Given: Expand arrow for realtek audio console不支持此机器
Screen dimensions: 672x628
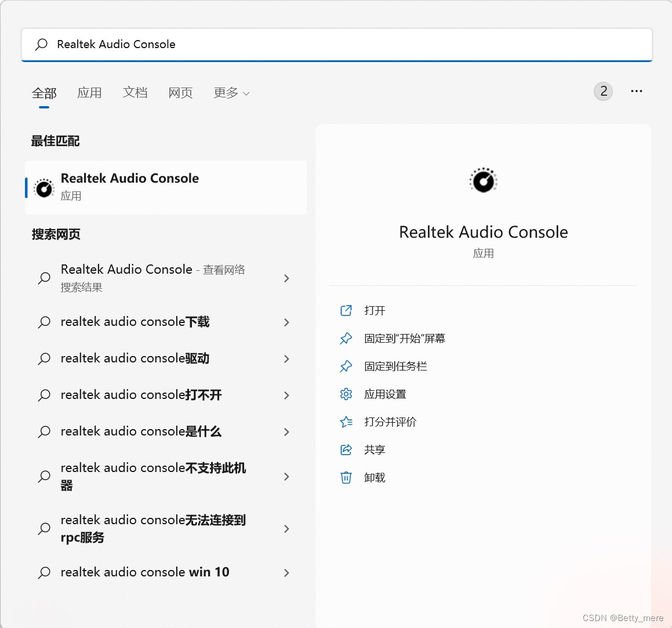Looking at the screenshot, I should (286, 477).
